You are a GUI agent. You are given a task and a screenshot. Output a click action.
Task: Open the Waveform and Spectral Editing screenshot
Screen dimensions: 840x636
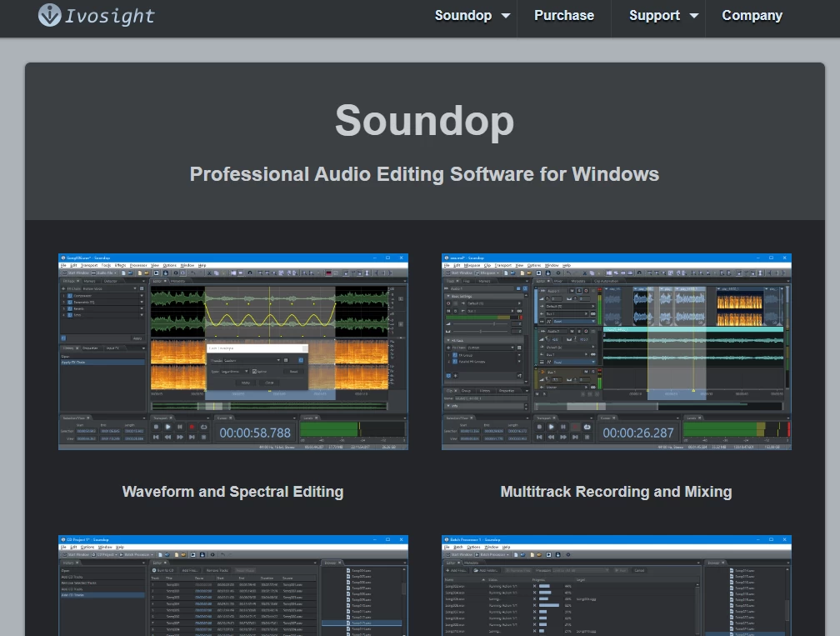click(233, 352)
